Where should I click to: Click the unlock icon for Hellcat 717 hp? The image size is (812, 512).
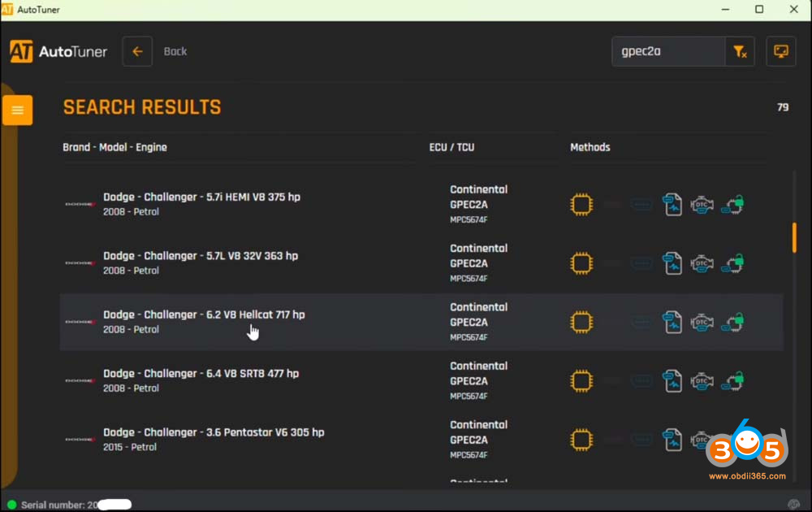732,322
